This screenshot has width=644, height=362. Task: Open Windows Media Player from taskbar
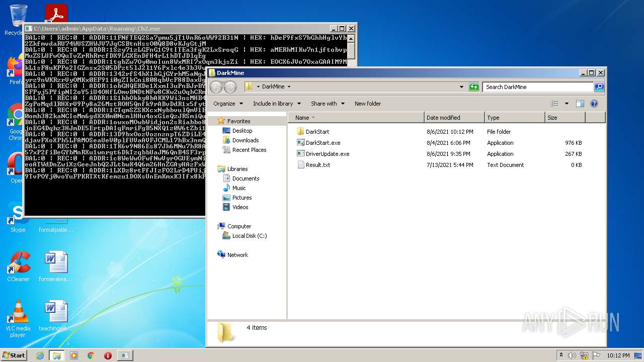tap(74, 355)
